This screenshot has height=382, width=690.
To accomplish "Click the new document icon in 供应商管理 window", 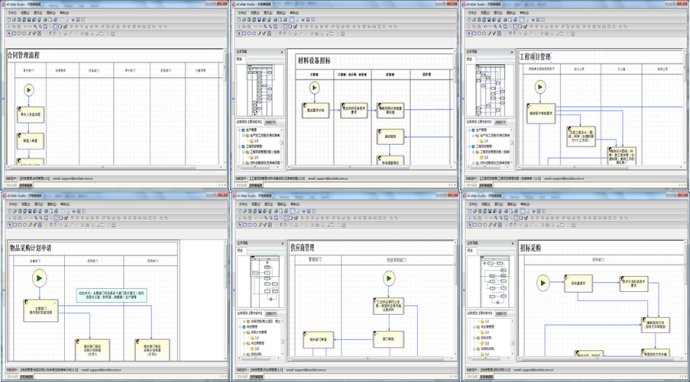I will click(240, 211).
